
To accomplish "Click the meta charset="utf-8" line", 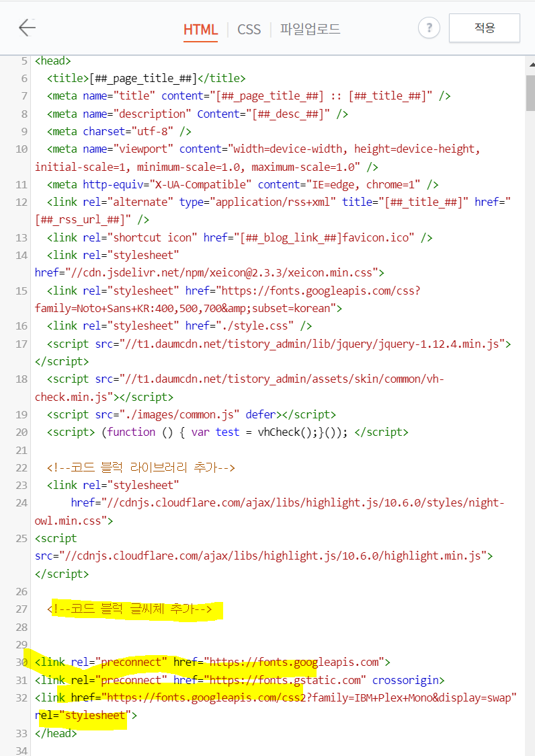I will pyautogui.click(x=119, y=131).
